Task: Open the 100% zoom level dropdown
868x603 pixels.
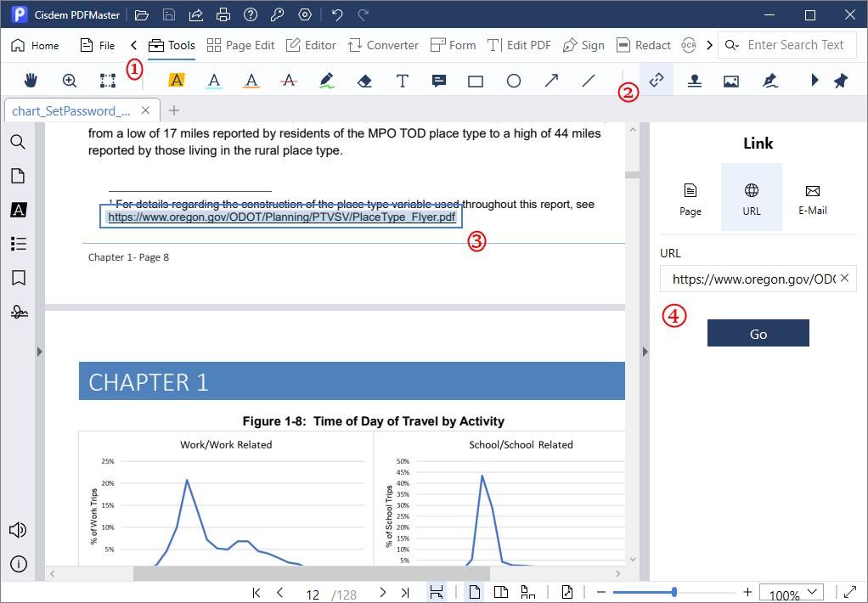Action: point(792,593)
